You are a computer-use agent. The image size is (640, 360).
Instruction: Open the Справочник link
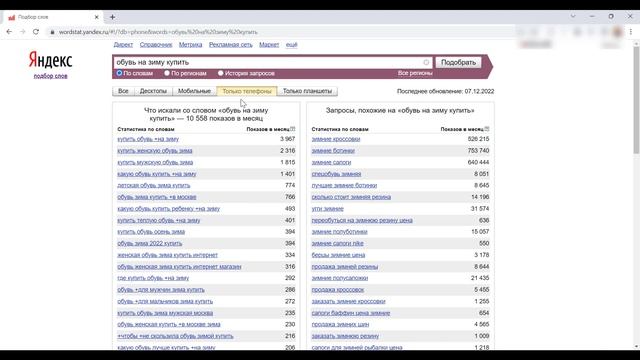pyautogui.click(x=156, y=44)
